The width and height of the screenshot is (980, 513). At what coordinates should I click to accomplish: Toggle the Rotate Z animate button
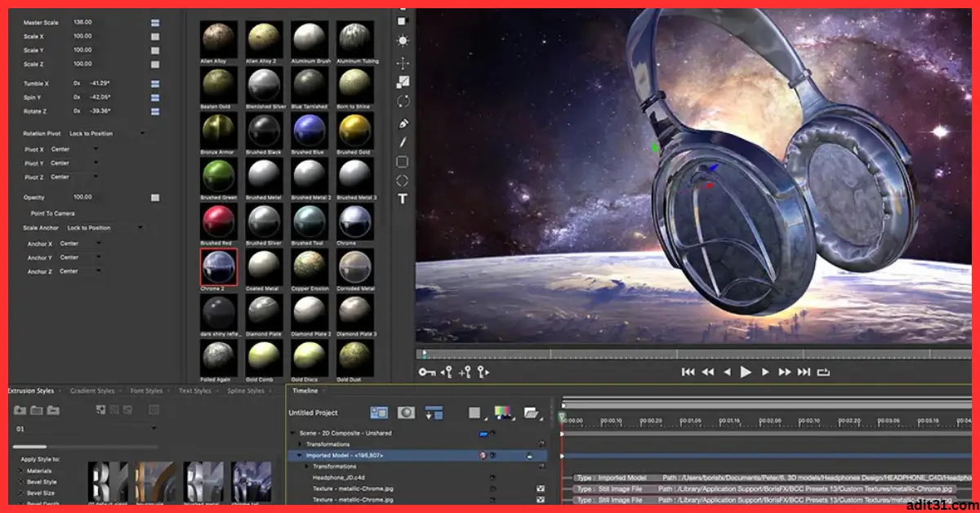click(x=155, y=111)
